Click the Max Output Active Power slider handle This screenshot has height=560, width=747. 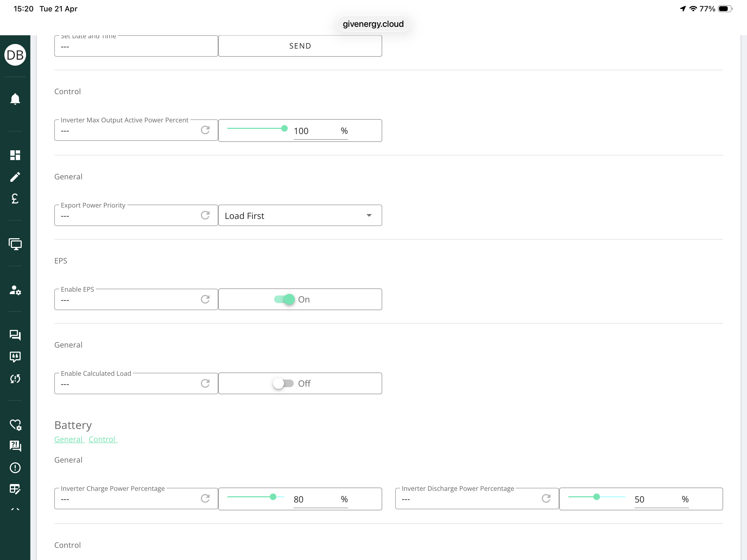click(284, 128)
